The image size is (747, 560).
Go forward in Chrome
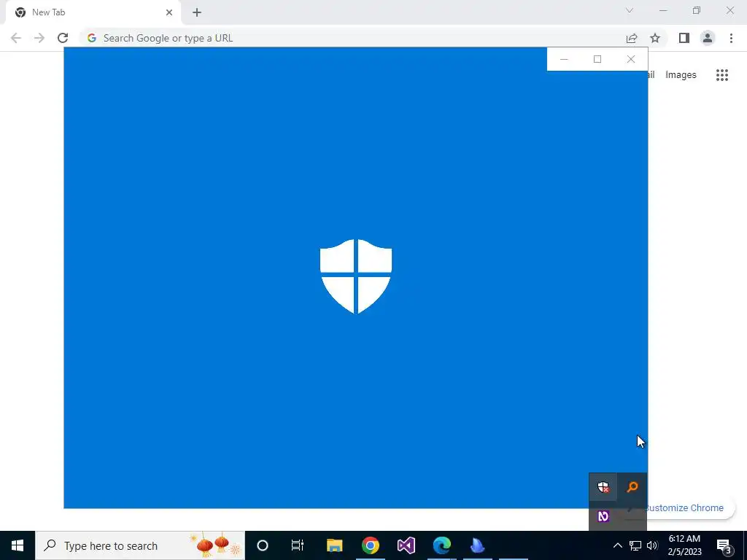(39, 38)
